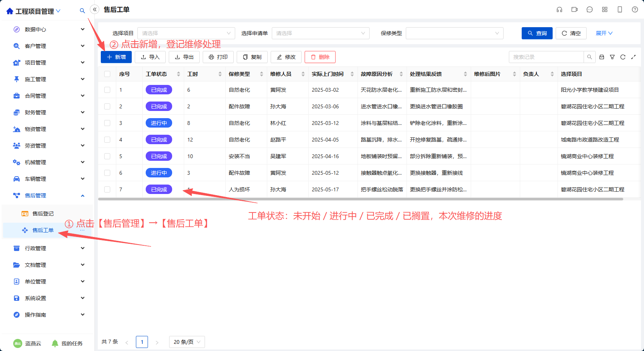644x351 pixels.
Task: Open 售后工单 submenu item
Action: tap(47, 230)
